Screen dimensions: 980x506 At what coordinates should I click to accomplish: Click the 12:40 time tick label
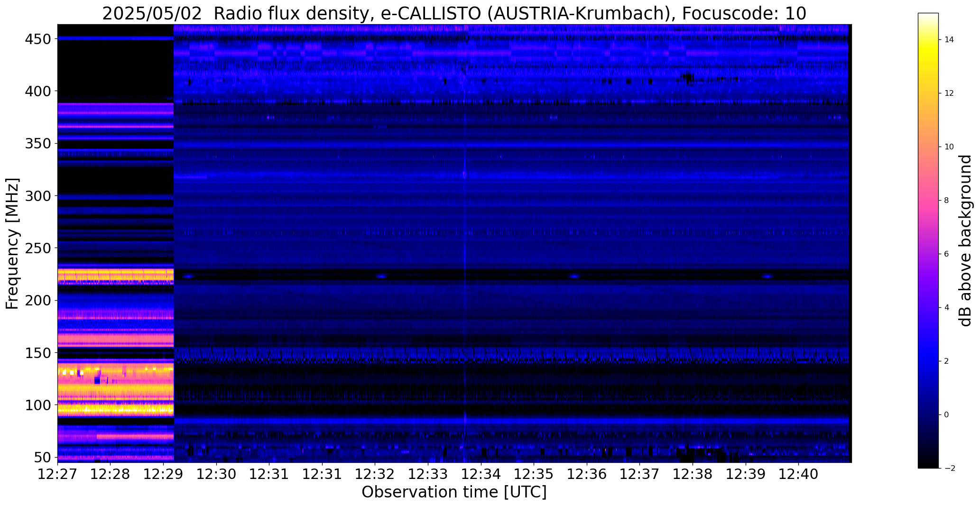[798, 474]
